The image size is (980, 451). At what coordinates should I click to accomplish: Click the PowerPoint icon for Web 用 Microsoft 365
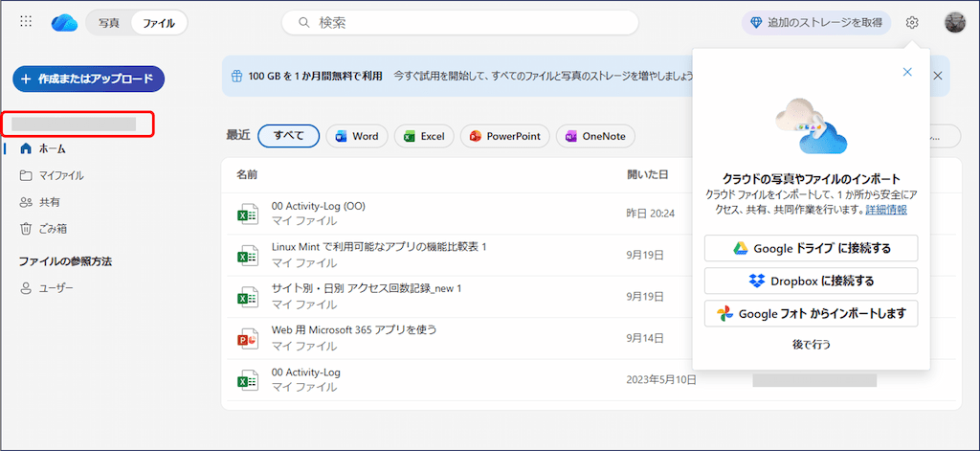pyautogui.click(x=248, y=338)
